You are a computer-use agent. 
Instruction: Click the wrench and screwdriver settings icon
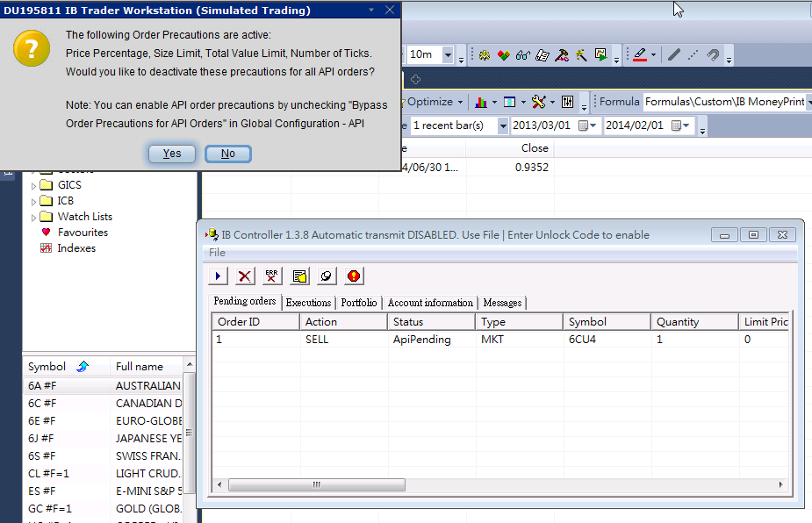pos(539,102)
